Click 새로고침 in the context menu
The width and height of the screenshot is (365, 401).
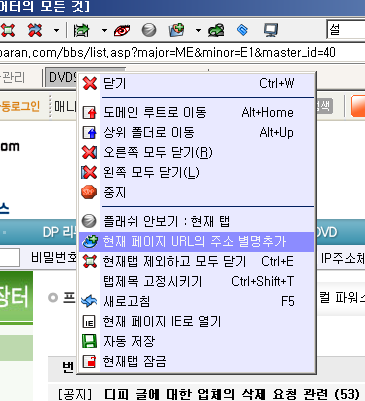(x=197, y=301)
